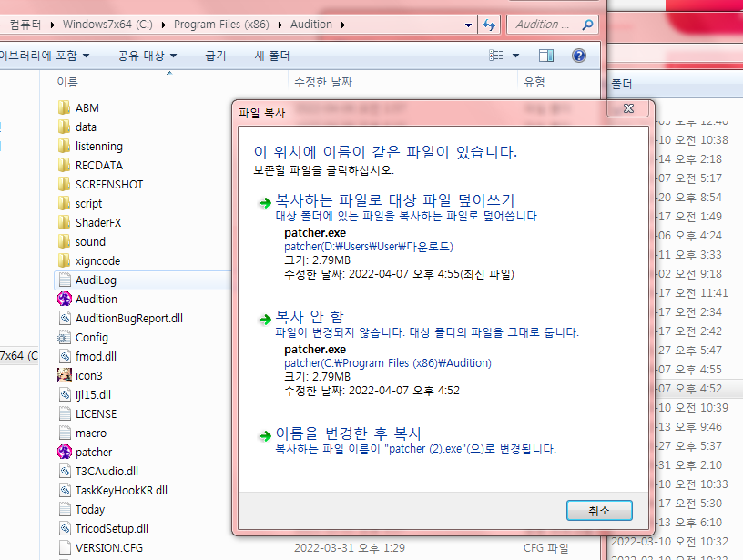Create a folder with 새 폴더
The image size is (743, 560).
click(272, 56)
